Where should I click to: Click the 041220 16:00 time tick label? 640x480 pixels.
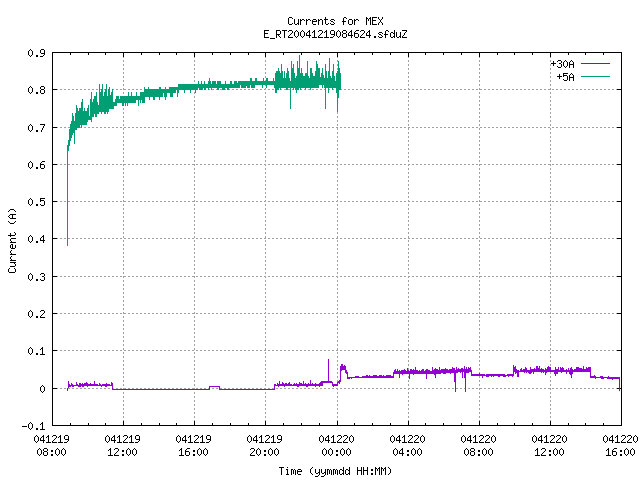[x=620, y=446]
